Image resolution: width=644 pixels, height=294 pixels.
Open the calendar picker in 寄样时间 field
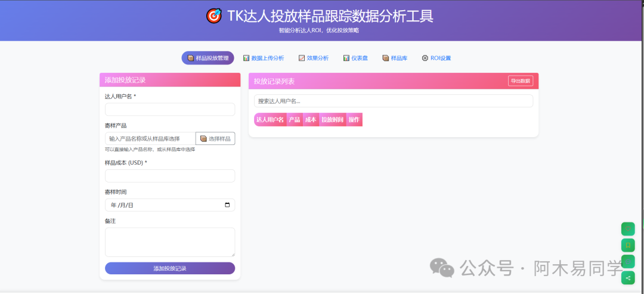(x=227, y=205)
